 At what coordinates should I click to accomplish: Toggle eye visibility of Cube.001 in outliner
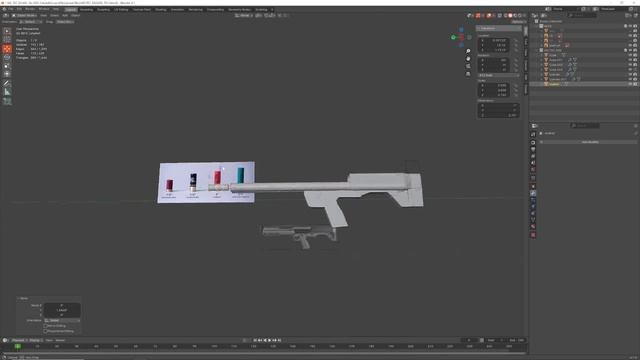(631, 60)
